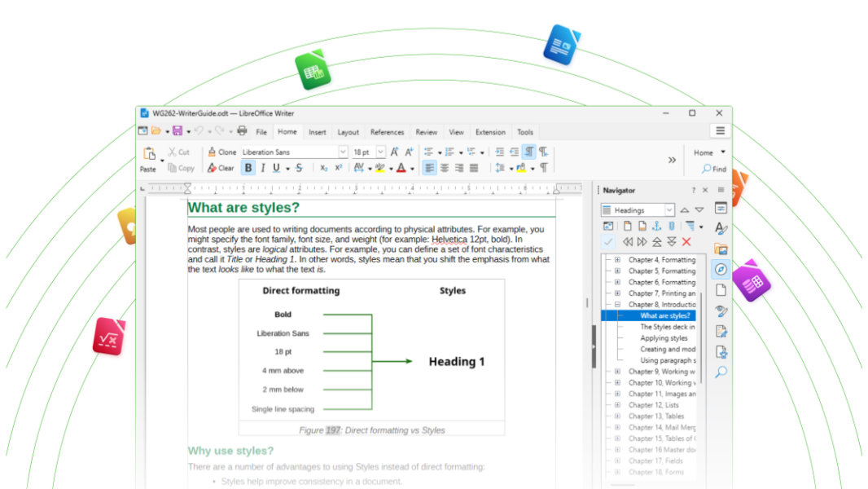Click the Cut button
868x489 pixels.
click(179, 152)
